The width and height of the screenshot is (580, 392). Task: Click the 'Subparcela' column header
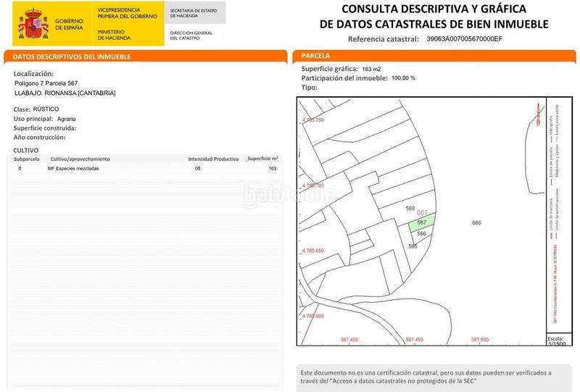tap(27, 159)
